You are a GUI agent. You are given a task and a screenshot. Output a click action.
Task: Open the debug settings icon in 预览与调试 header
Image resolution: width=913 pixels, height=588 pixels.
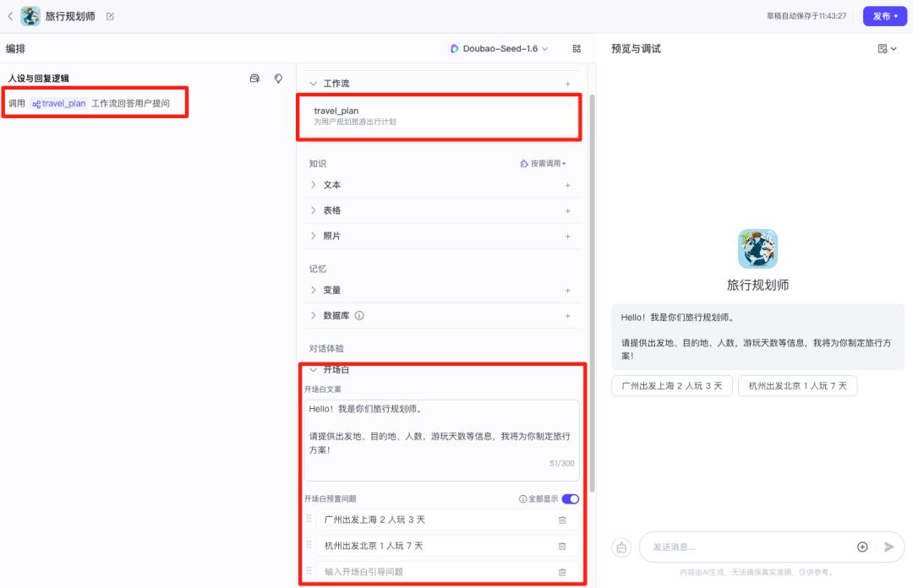point(882,48)
